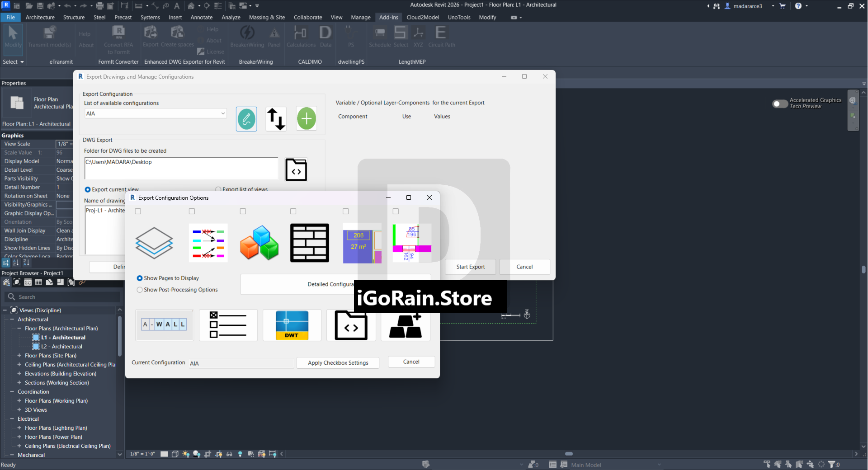
Task: Click the Start Export button
Action: [x=471, y=267]
